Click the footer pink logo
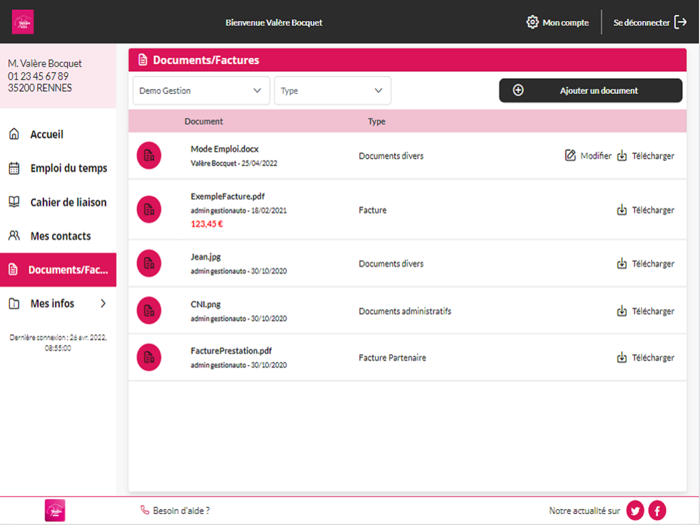The height and width of the screenshot is (525, 700). tap(55, 510)
